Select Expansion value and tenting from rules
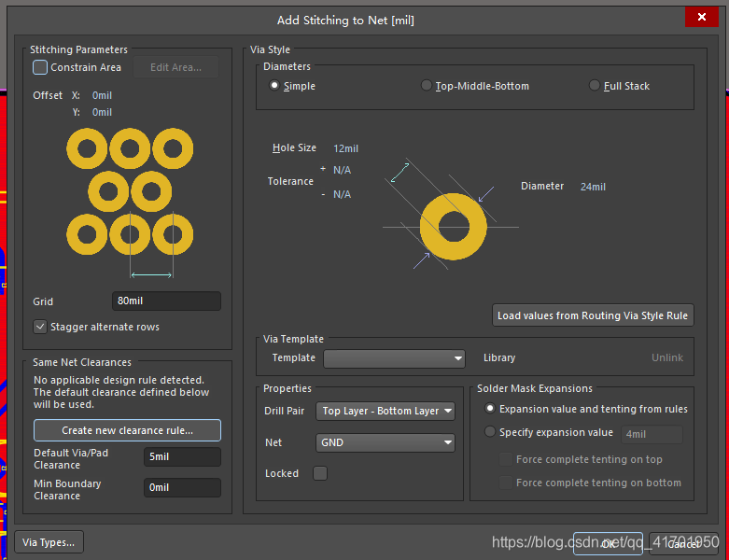 click(490, 409)
